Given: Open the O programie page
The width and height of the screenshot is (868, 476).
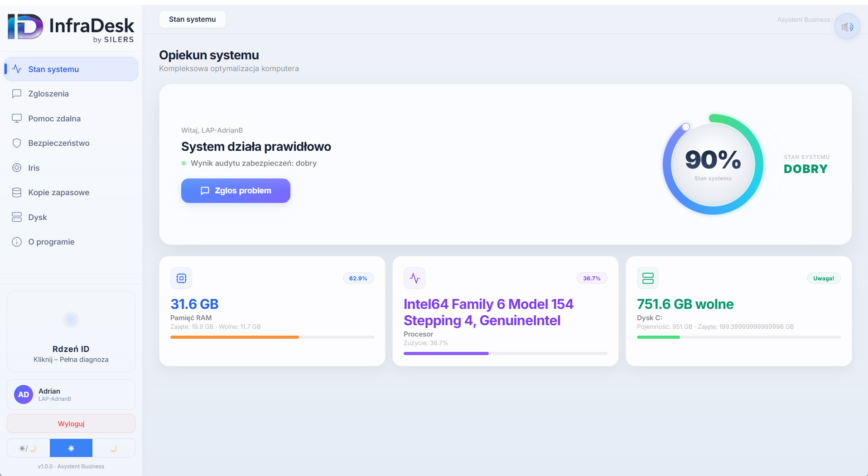Looking at the screenshot, I should coord(71,242).
